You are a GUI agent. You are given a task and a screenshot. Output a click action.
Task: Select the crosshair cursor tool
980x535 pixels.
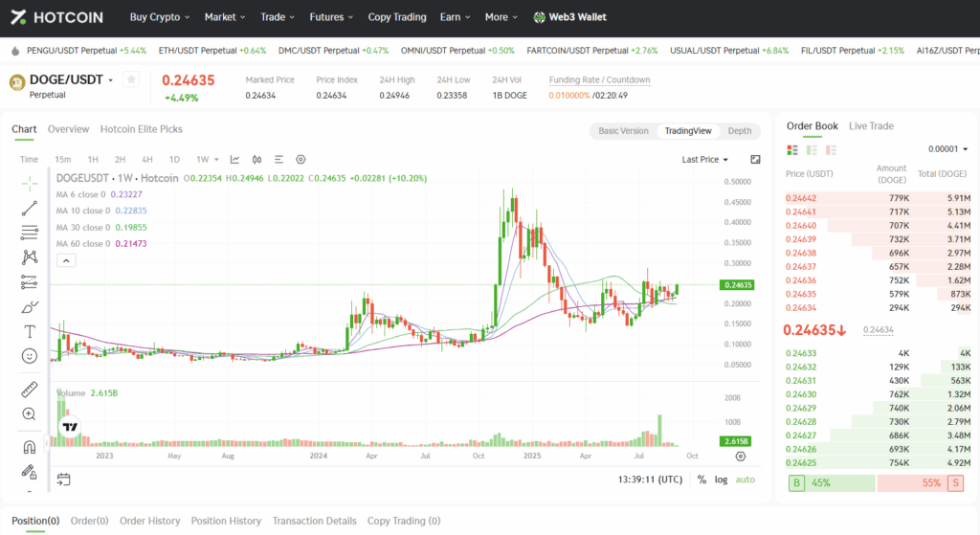click(30, 183)
